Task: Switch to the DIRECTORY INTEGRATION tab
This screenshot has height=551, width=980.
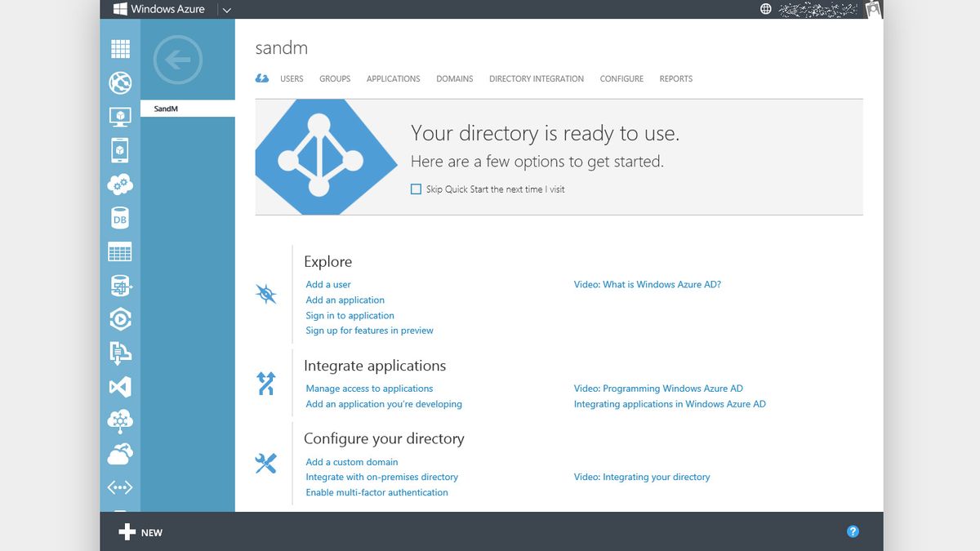Action: (536, 78)
